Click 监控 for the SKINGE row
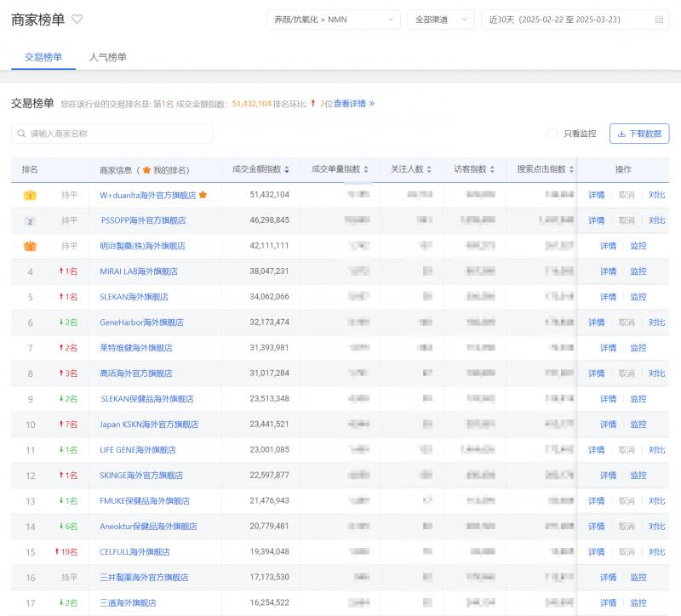Screen dimensions: 681x616 click(x=638, y=476)
